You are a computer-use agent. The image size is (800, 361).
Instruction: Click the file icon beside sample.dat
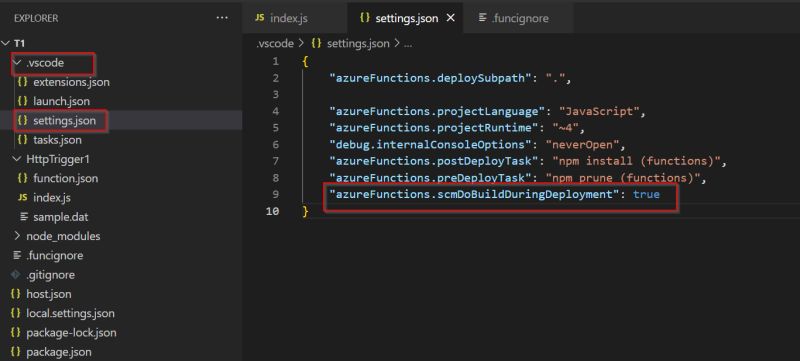pyautogui.click(x=23, y=217)
